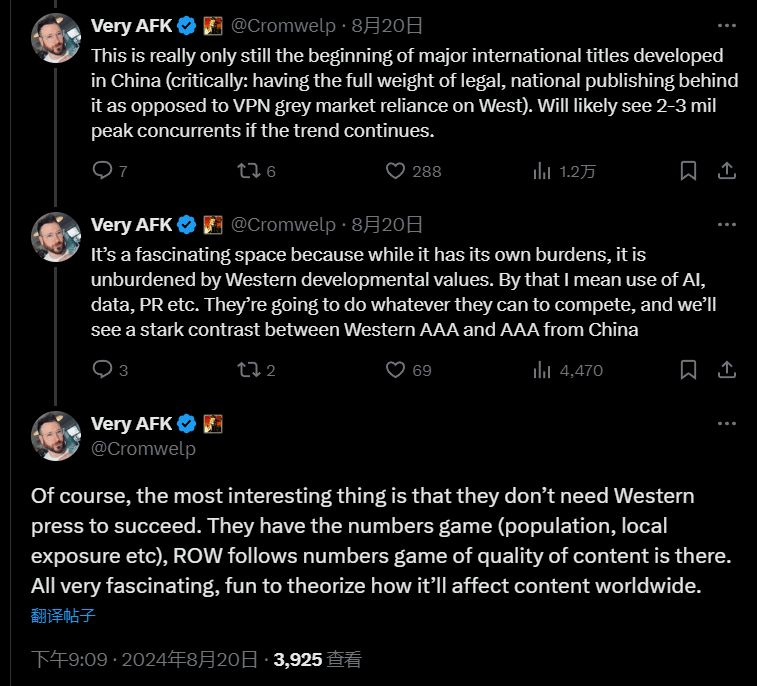The image size is (757, 686).
Task: View analytics of the 1.2万 views tweet
Action: 542,171
